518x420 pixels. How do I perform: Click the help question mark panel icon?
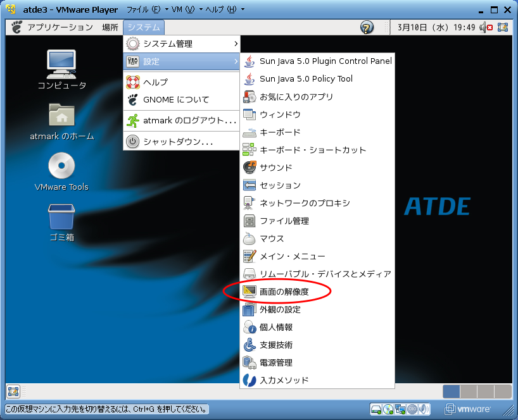(x=367, y=27)
